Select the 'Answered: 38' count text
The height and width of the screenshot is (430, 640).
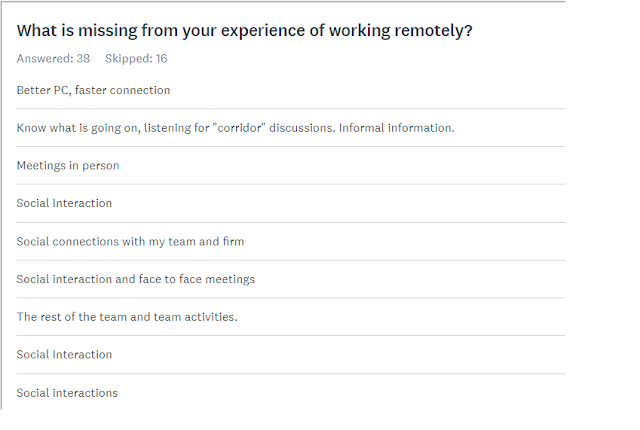(53, 58)
